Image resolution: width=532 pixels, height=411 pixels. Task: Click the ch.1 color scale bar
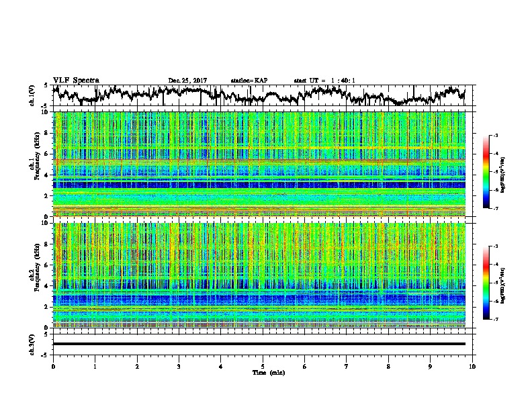pyautogui.click(x=486, y=172)
